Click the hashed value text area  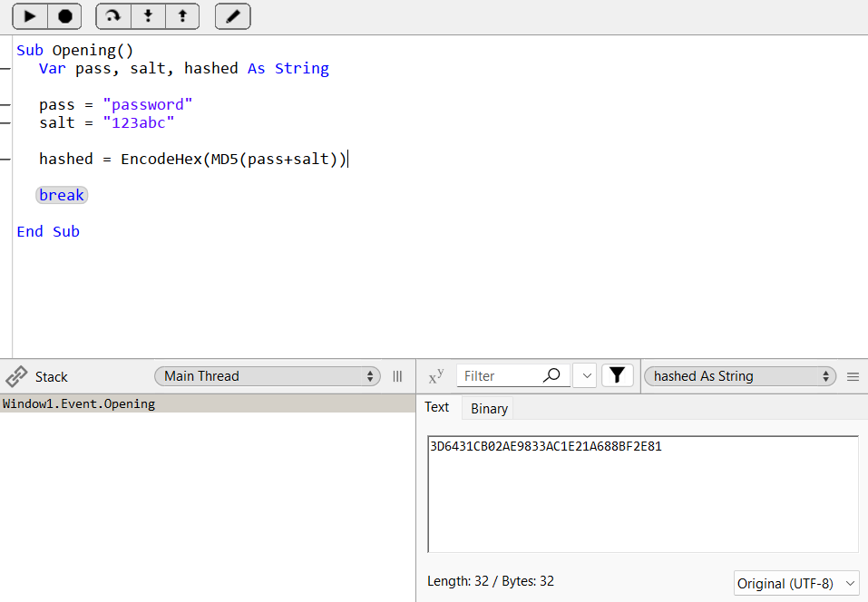[x=643, y=494]
